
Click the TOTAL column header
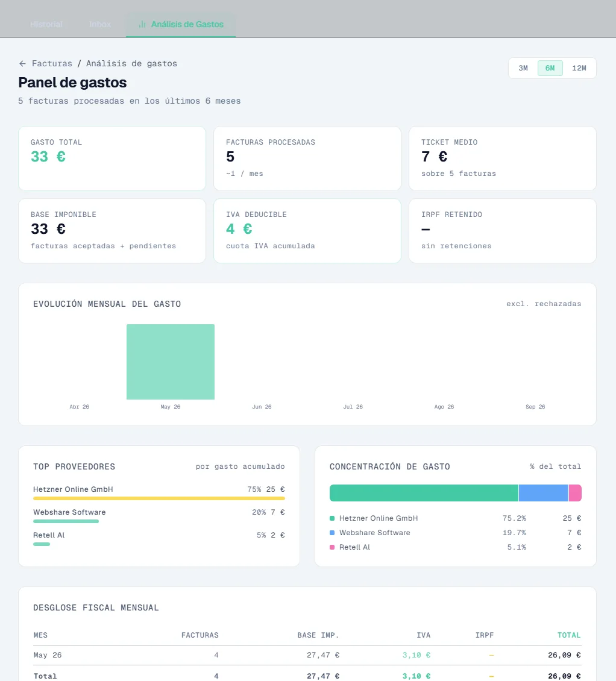[x=569, y=635]
